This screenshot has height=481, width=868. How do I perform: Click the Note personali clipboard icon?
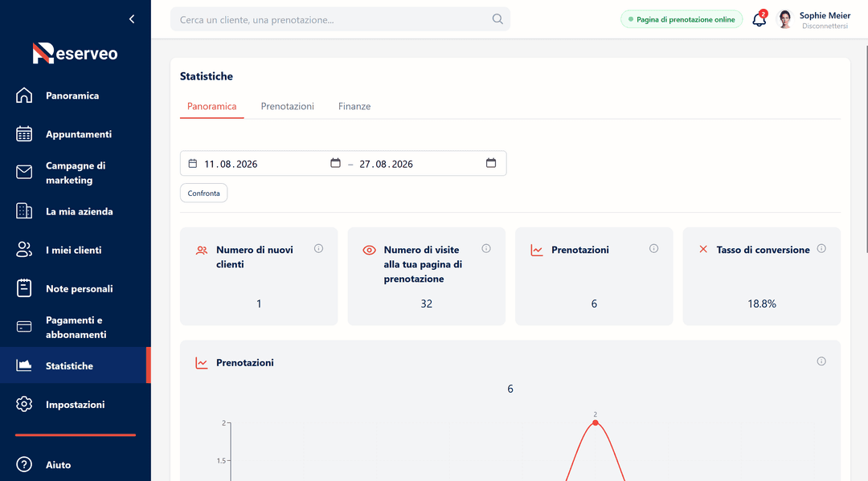(24, 288)
